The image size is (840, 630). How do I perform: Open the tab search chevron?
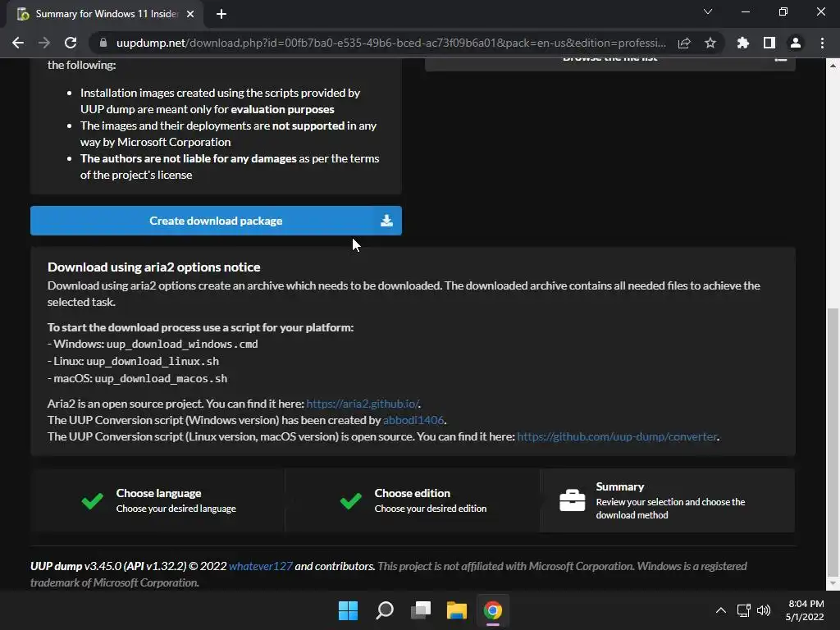(x=708, y=11)
